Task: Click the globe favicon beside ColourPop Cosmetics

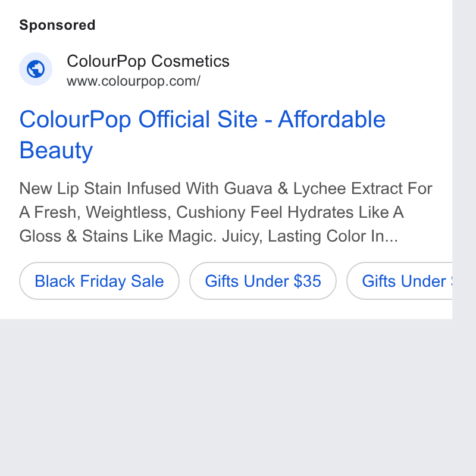Action: (x=36, y=69)
